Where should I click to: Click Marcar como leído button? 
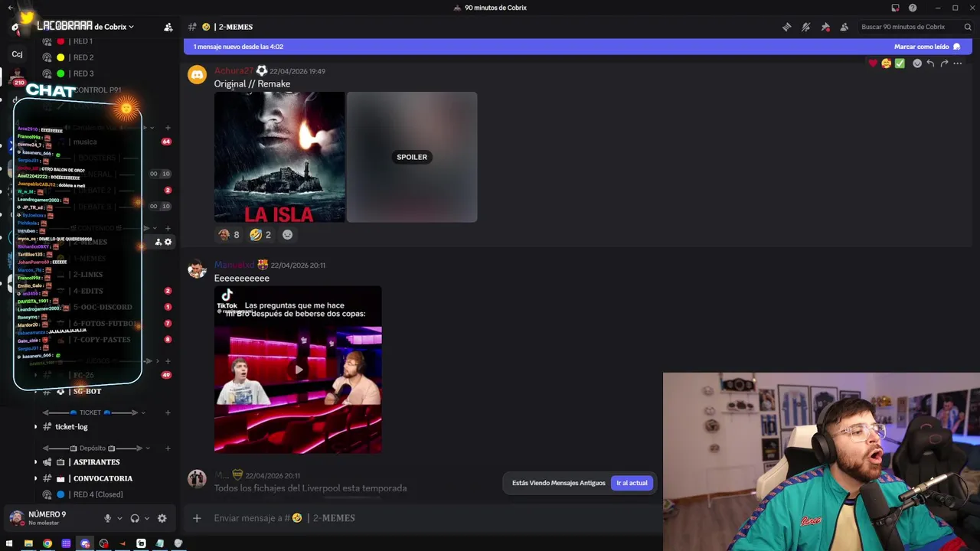[927, 47]
